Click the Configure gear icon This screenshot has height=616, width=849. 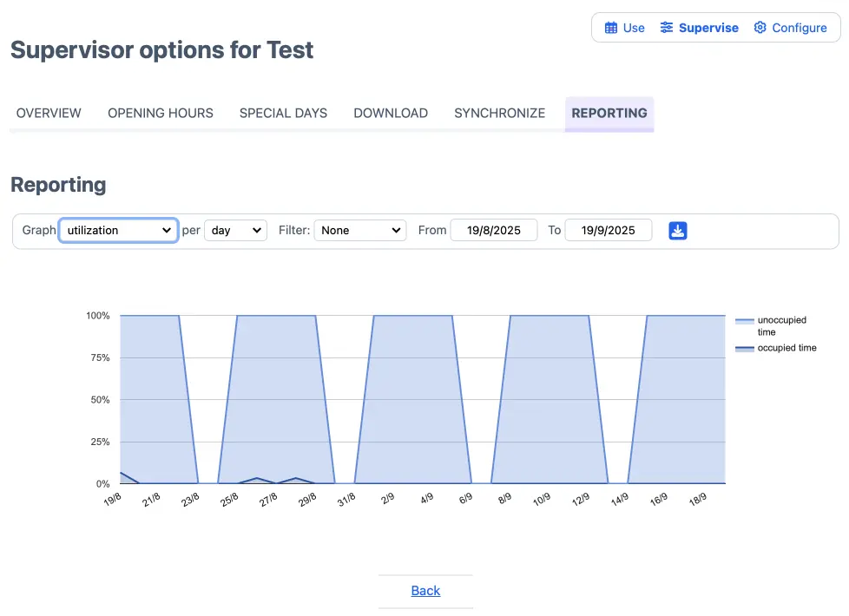click(x=760, y=28)
